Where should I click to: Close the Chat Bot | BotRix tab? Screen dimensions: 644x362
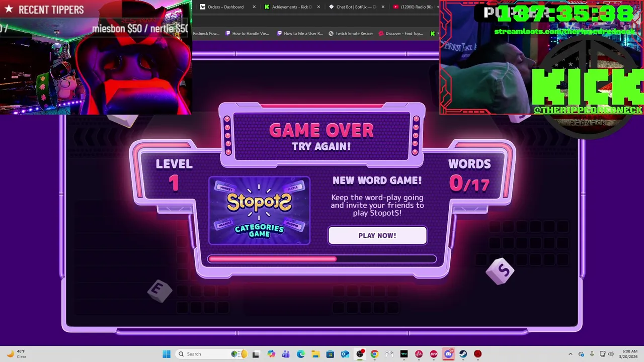coord(383,7)
